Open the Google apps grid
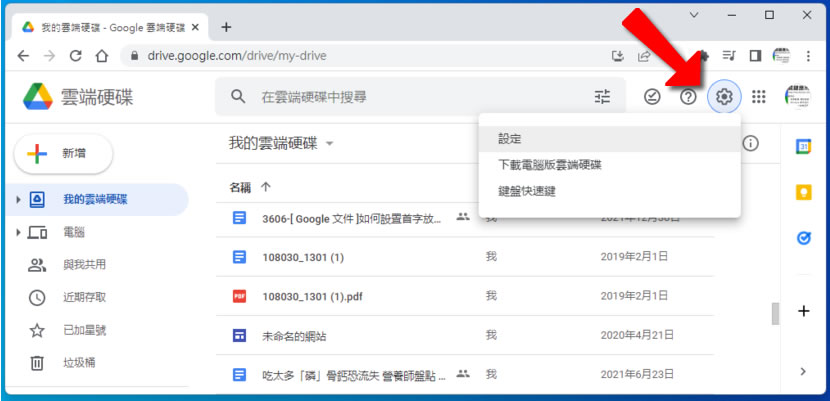The width and height of the screenshot is (830, 401). click(x=759, y=97)
